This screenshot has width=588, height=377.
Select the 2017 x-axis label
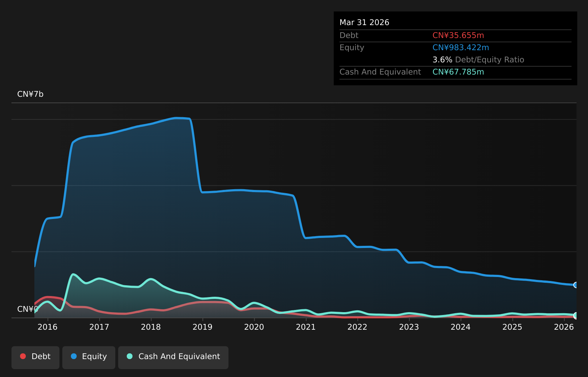point(99,327)
